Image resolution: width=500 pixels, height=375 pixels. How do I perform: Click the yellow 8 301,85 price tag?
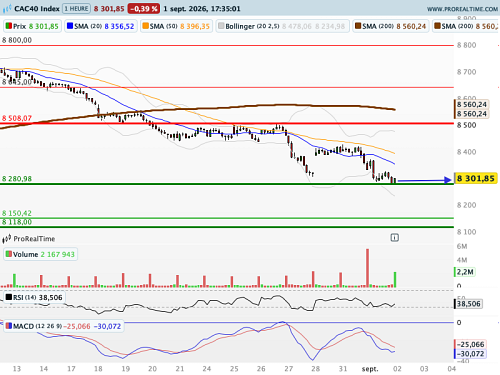click(476, 178)
